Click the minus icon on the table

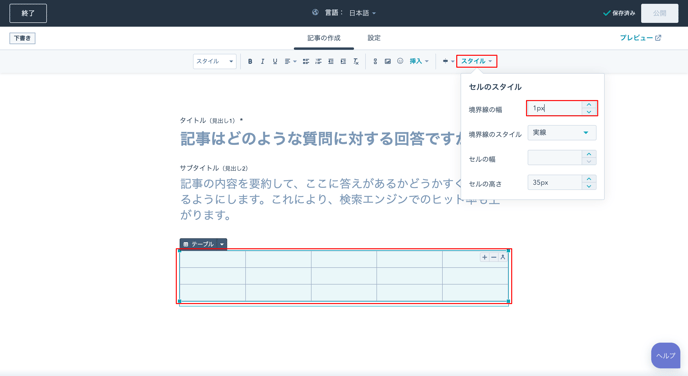pos(494,257)
